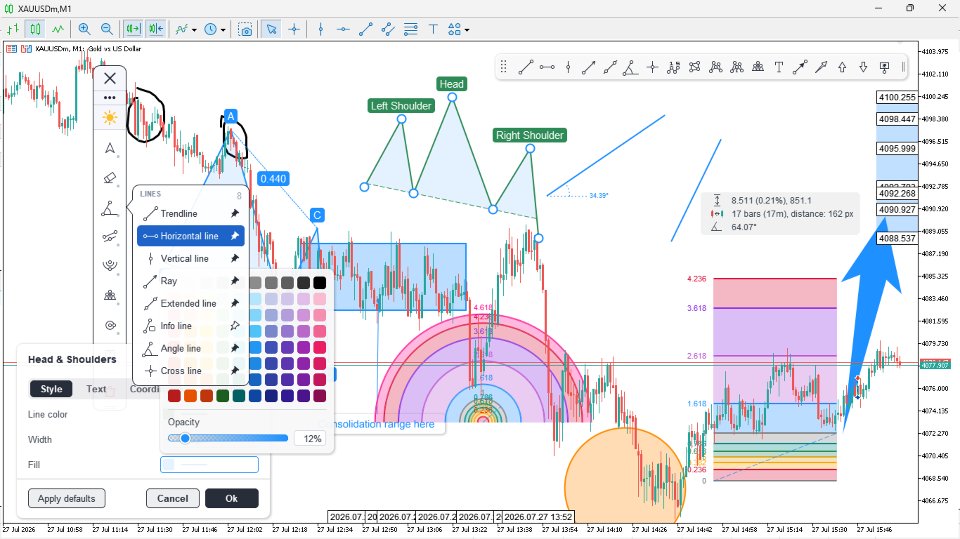Switch to Text tab in Head & Shoulders
The image size is (960, 539).
(x=96, y=389)
